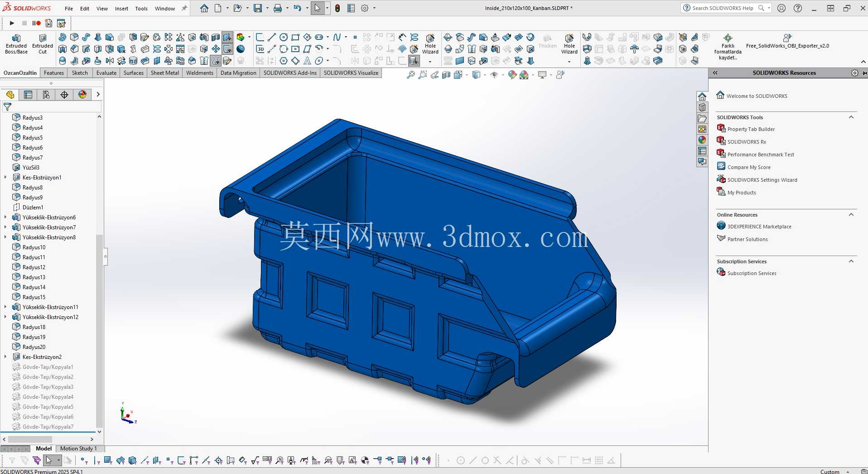Open the Property Tab Builder link

point(751,129)
